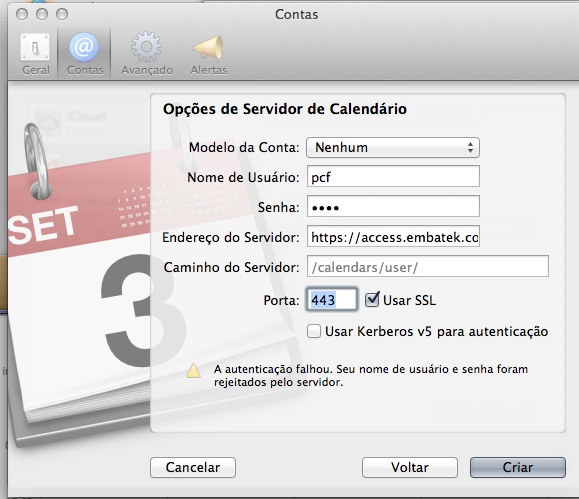Click the Caminho do Servidor field
Viewport: 579px width, 499px height.
tap(428, 267)
